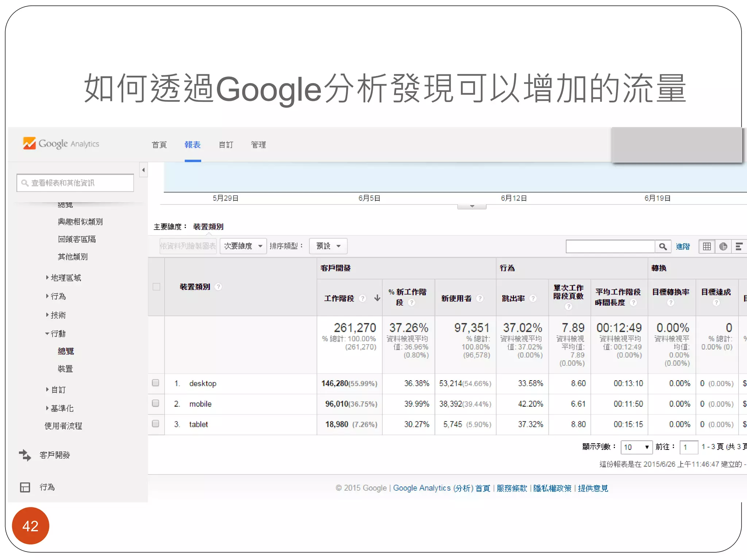The height and width of the screenshot is (560, 747).
Task: Click the 裝置類別 primary dimension link
Action: (208, 227)
